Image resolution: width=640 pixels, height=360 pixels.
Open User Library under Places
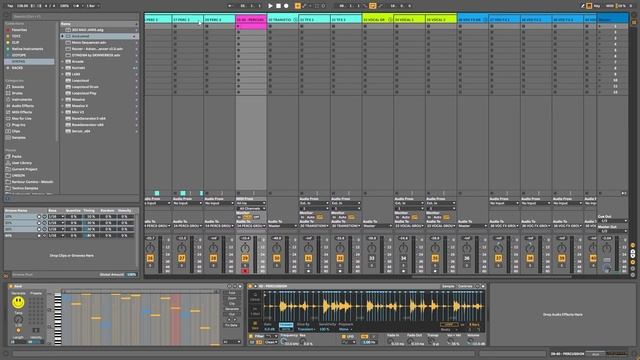click(21, 163)
